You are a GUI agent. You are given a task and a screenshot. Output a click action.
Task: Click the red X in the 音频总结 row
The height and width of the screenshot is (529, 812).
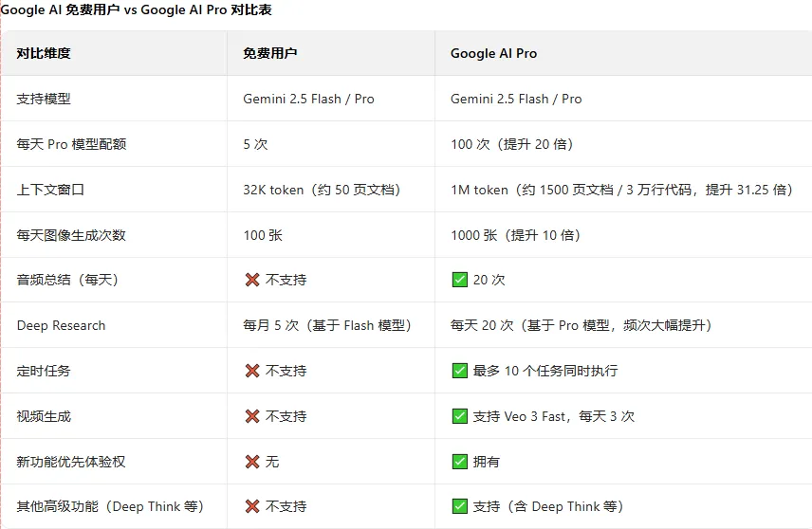(x=251, y=280)
